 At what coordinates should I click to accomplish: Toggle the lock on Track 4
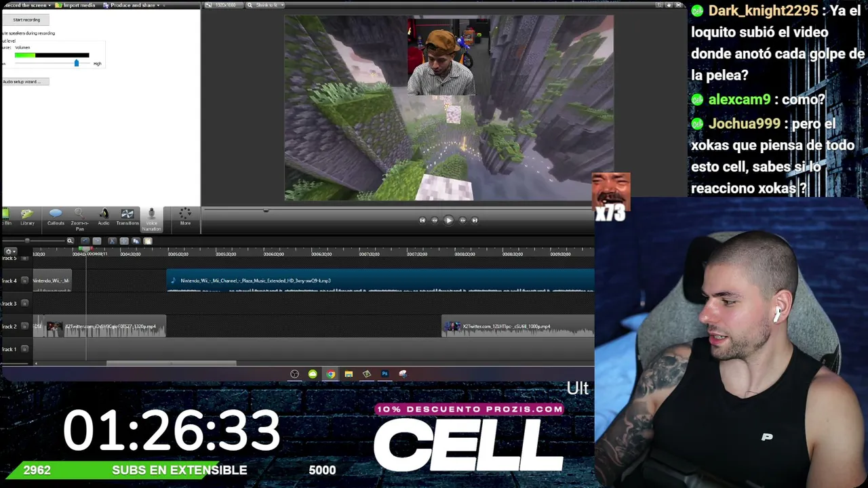coord(25,281)
